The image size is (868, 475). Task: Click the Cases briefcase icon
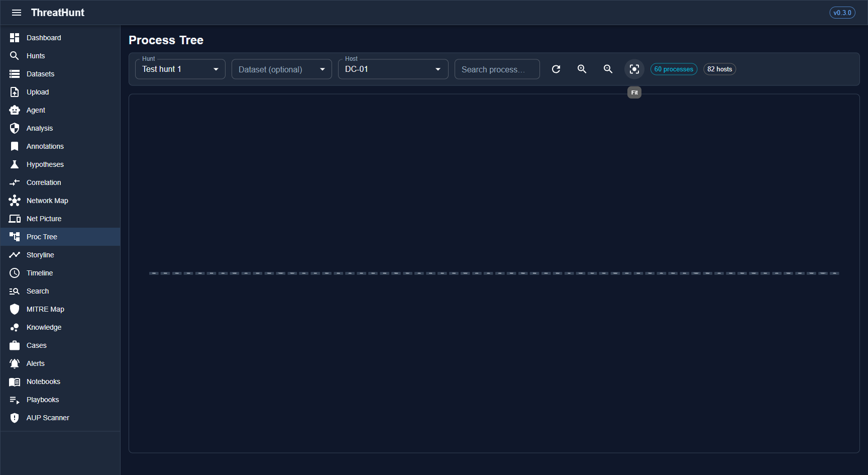(15, 345)
